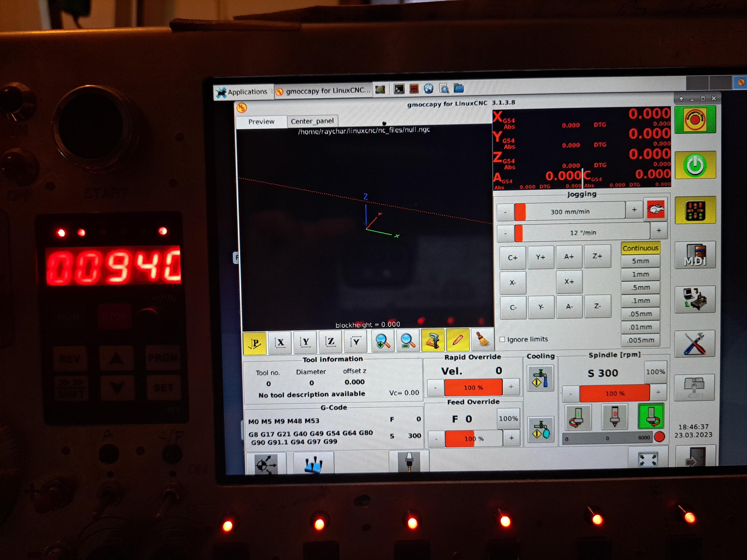Viewport: 747px width, 560px height.
Task: Select .05mm jog increment
Action: point(640,314)
